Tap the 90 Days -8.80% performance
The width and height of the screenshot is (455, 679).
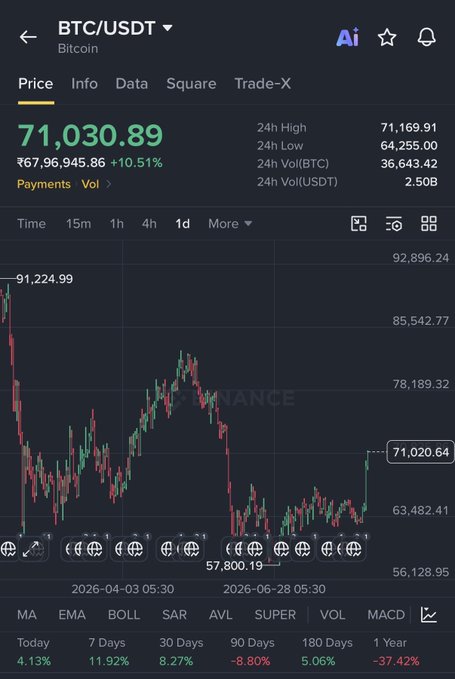pyautogui.click(x=252, y=652)
